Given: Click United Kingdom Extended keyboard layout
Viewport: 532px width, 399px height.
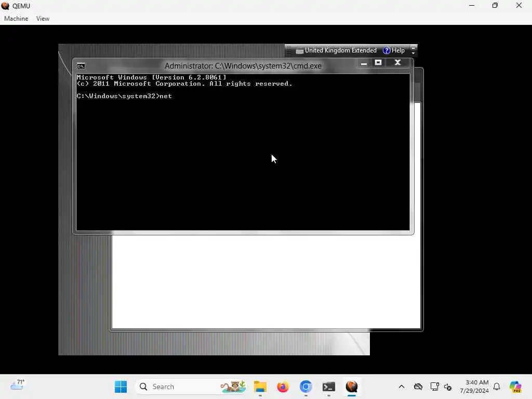Looking at the screenshot, I should click(x=340, y=50).
